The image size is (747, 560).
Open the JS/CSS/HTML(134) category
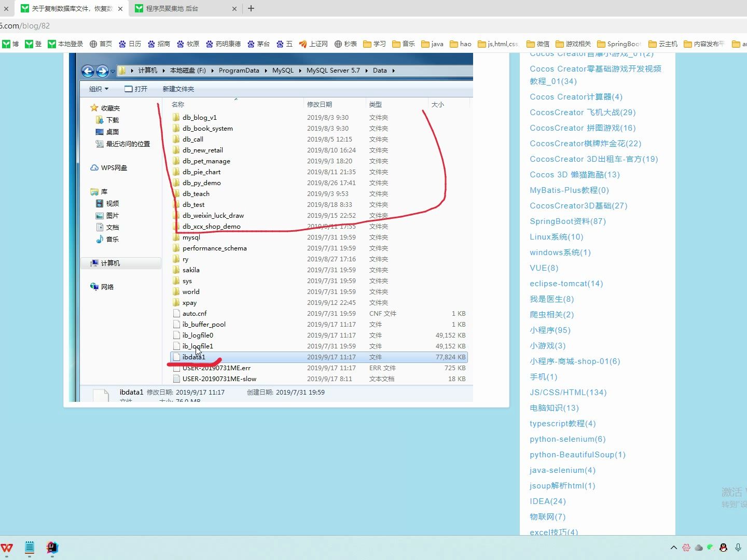pyautogui.click(x=568, y=393)
